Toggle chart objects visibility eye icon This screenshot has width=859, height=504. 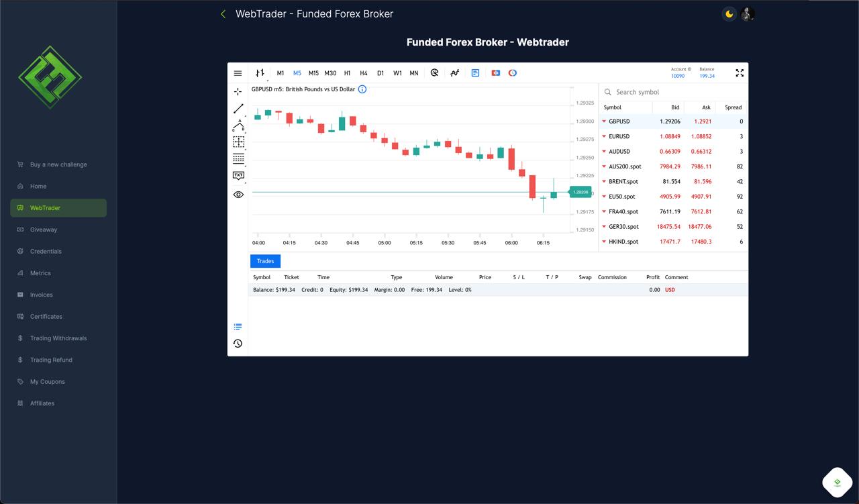point(238,195)
